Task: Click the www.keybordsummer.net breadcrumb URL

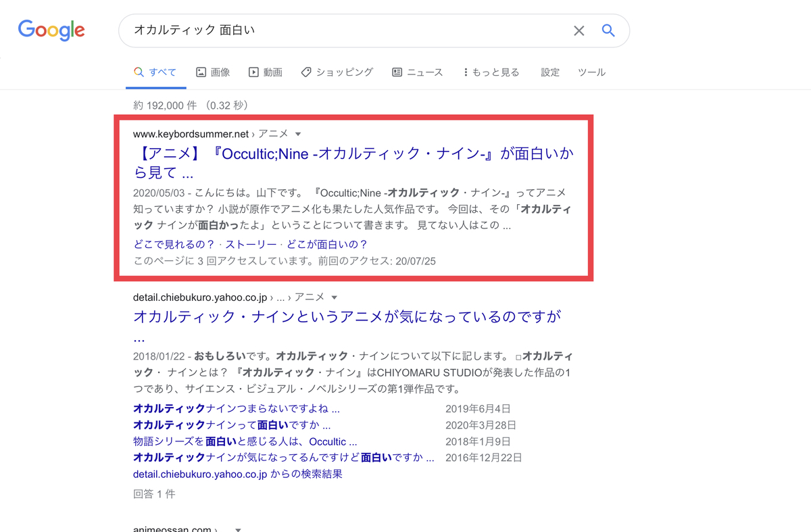Action: click(x=191, y=134)
